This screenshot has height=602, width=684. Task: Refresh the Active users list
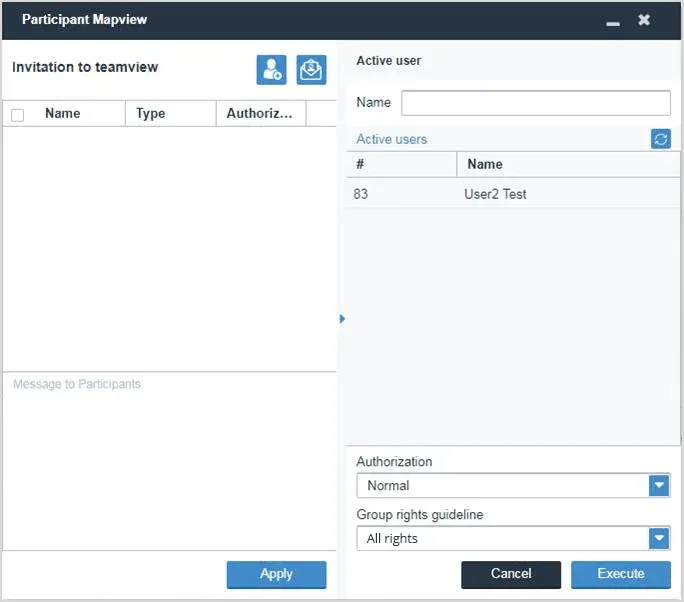[661, 139]
